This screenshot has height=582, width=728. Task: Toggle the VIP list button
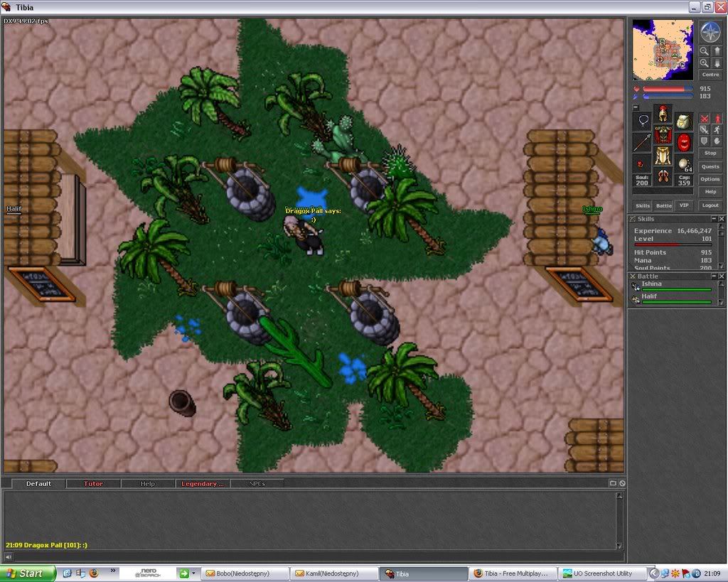pyautogui.click(x=684, y=205)
